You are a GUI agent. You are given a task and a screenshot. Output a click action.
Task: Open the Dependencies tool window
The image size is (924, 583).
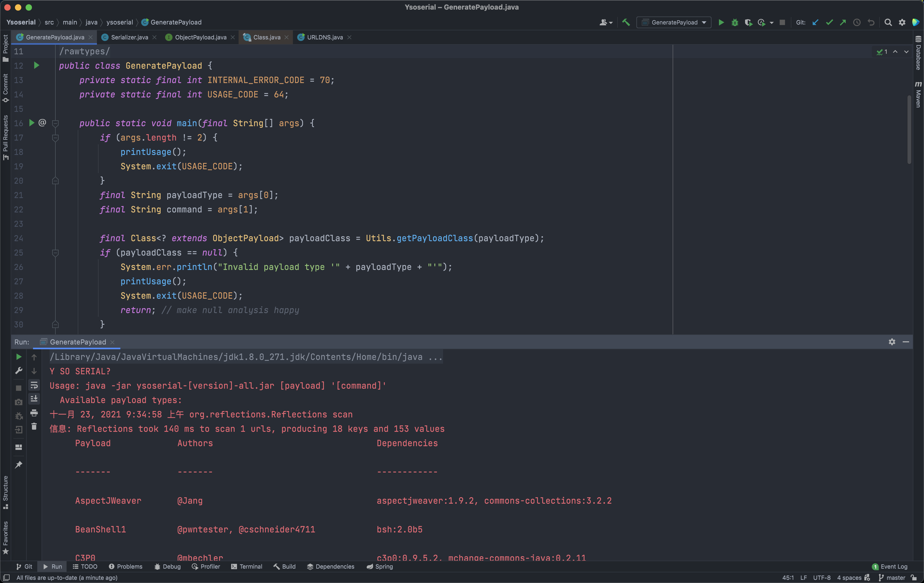pos(331,566)
